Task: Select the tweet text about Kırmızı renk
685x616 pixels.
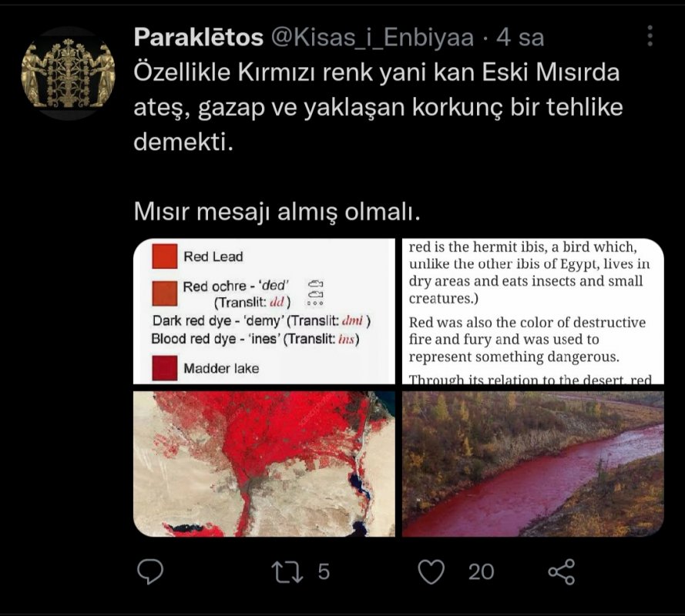Action: click(x=378, y=107)
